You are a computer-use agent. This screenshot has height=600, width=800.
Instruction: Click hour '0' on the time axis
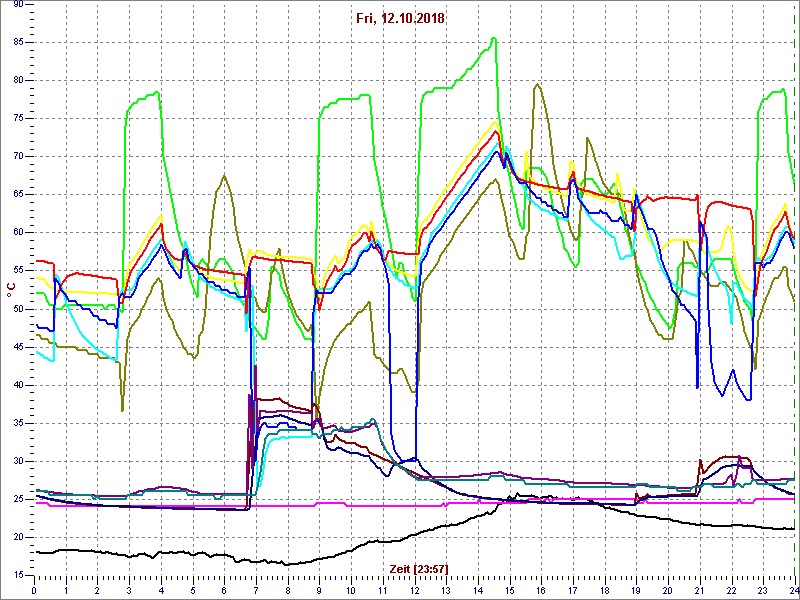tap(34, 591)
